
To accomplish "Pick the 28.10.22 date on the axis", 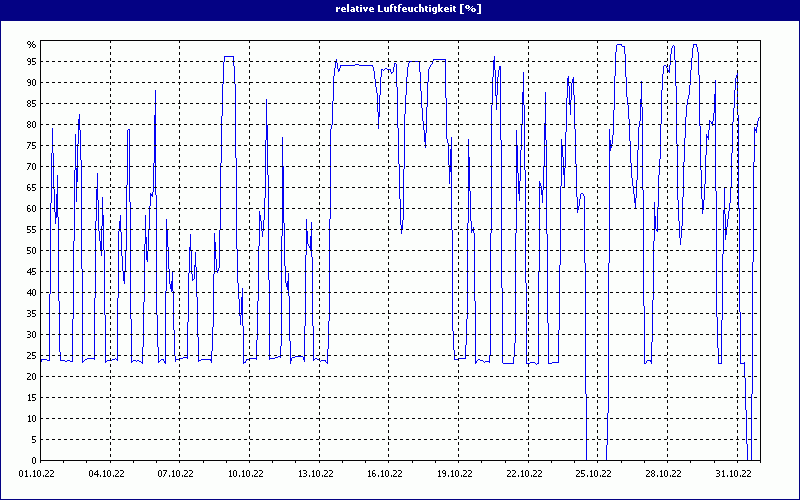I will click(663, 474).
